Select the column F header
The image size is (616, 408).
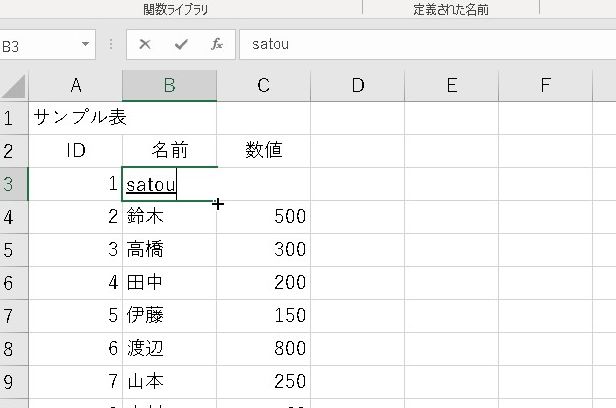(x=545, y=85)
